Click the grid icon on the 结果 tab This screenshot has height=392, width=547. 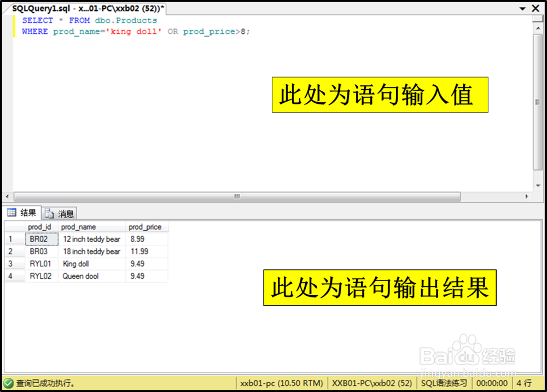[x=12, y=213]
